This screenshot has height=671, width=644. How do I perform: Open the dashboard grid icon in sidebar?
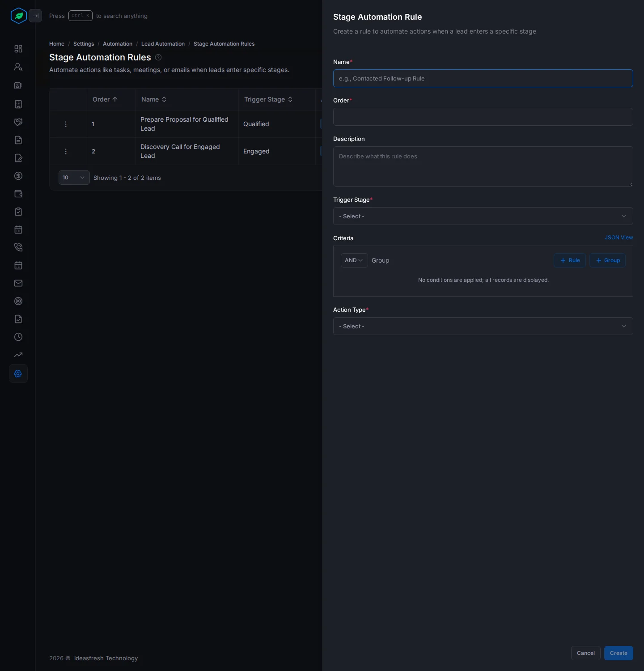18,49
